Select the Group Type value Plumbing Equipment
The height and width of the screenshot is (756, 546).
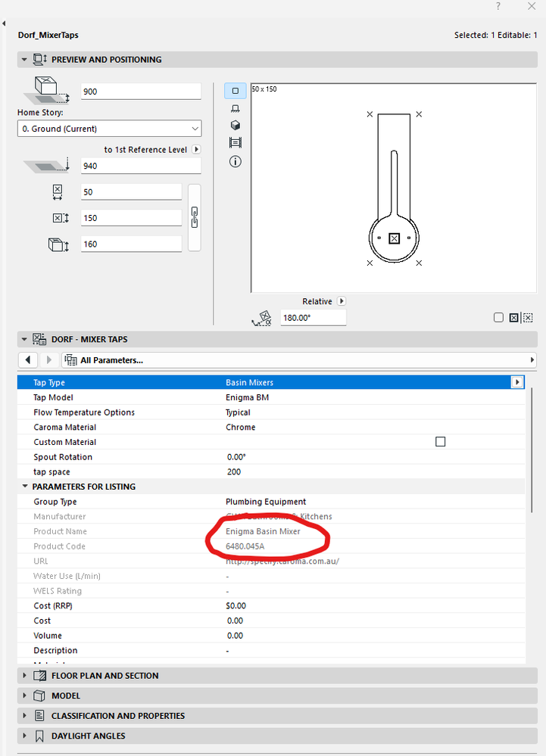click(266, 502)
